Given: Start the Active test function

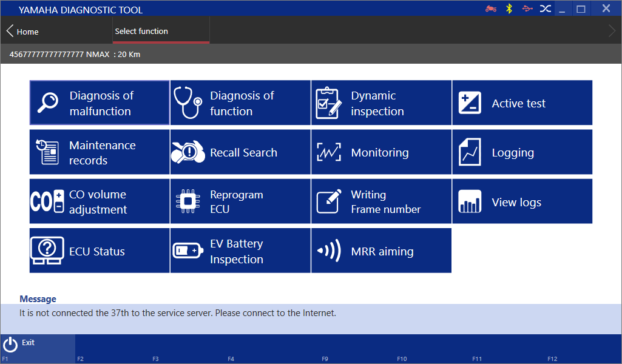Looking at the screenshot, I should 522,103.
